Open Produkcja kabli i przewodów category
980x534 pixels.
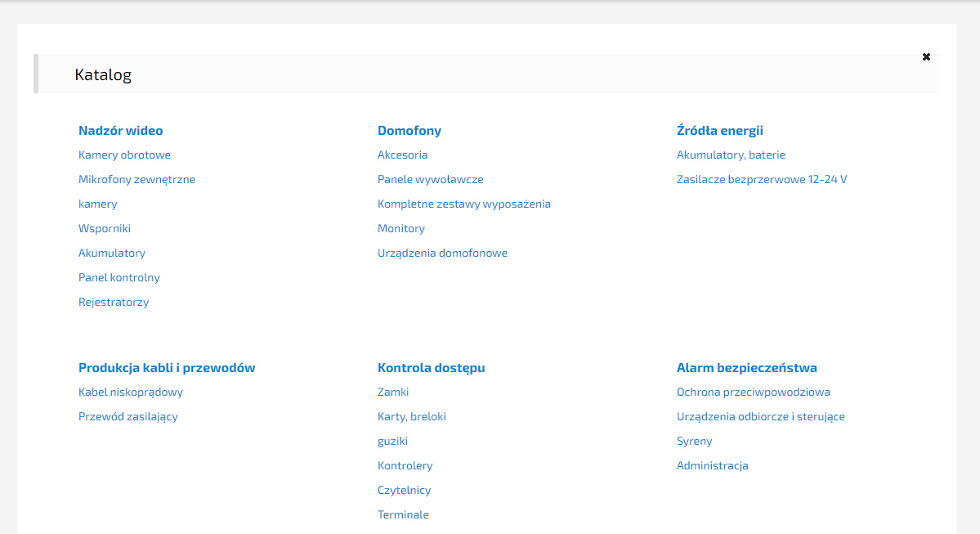tap(167, 368)
